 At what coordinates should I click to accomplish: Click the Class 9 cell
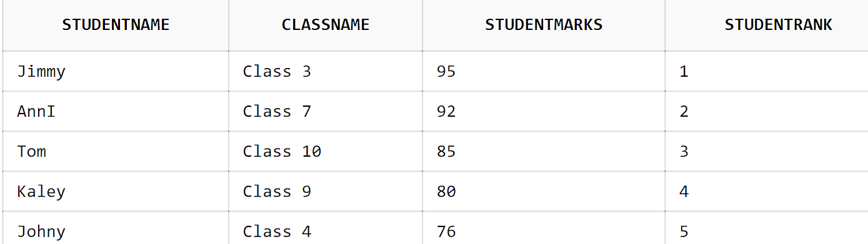pyautogui.click(x=326, y=191)
